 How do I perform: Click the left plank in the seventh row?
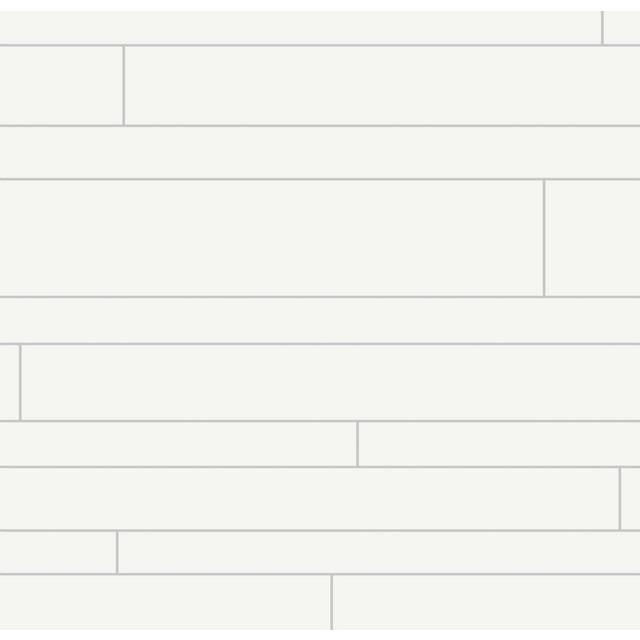pyautogui.click(x=178, y=444)
